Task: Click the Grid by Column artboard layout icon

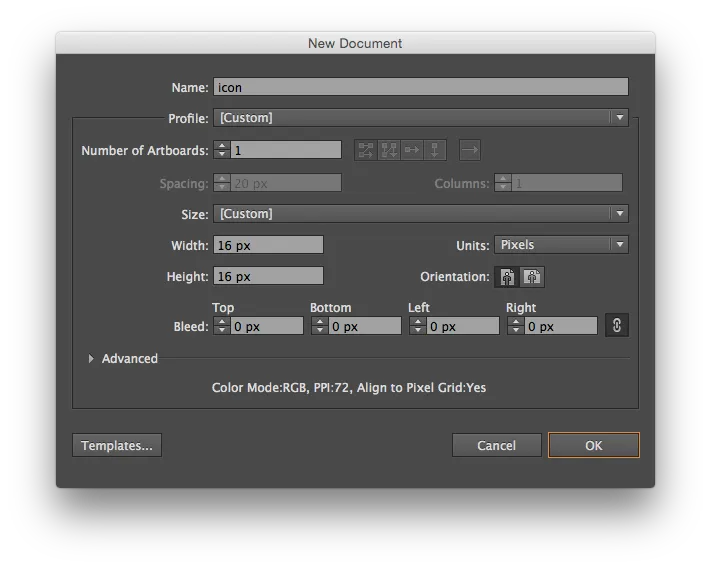Action: pos(389,150)
